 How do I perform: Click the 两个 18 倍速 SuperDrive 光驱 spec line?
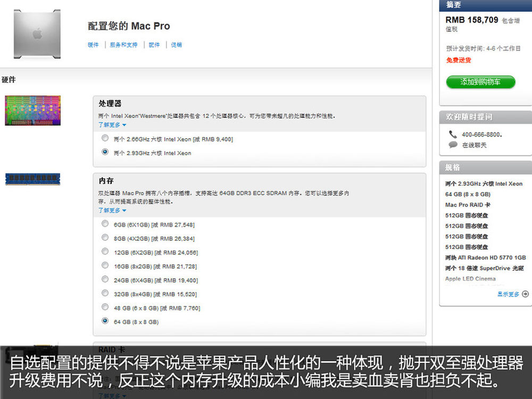point(485,268)
